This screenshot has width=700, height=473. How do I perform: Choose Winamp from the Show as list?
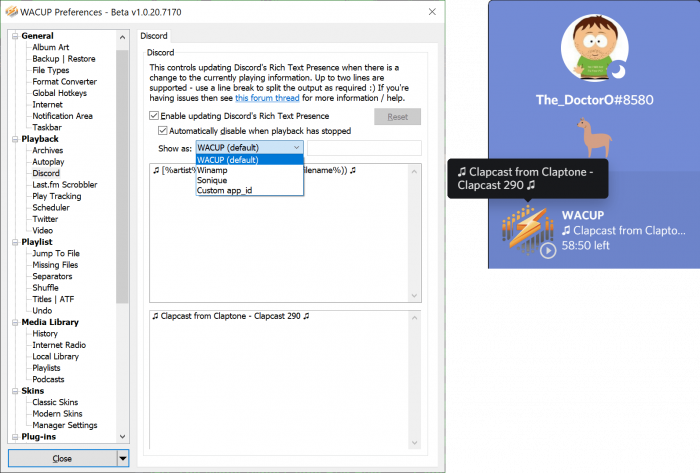tap(250, 170)
